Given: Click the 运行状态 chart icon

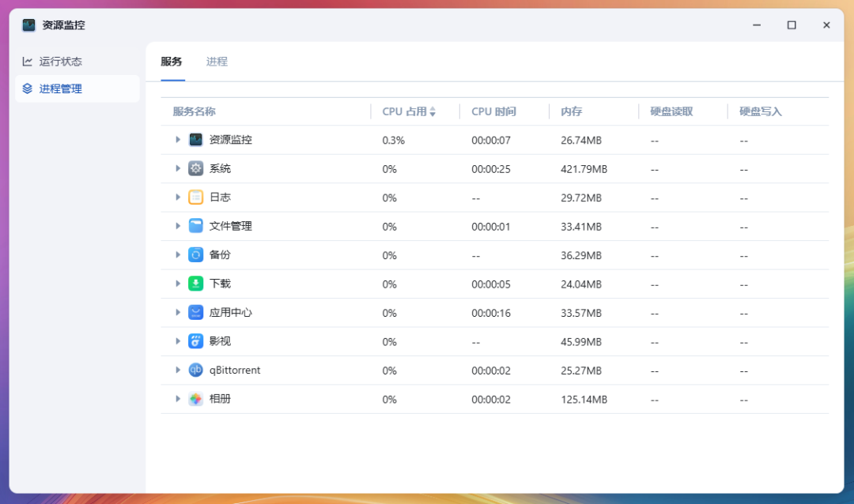Looking at the screenshot, I should [x=27, y=62].
